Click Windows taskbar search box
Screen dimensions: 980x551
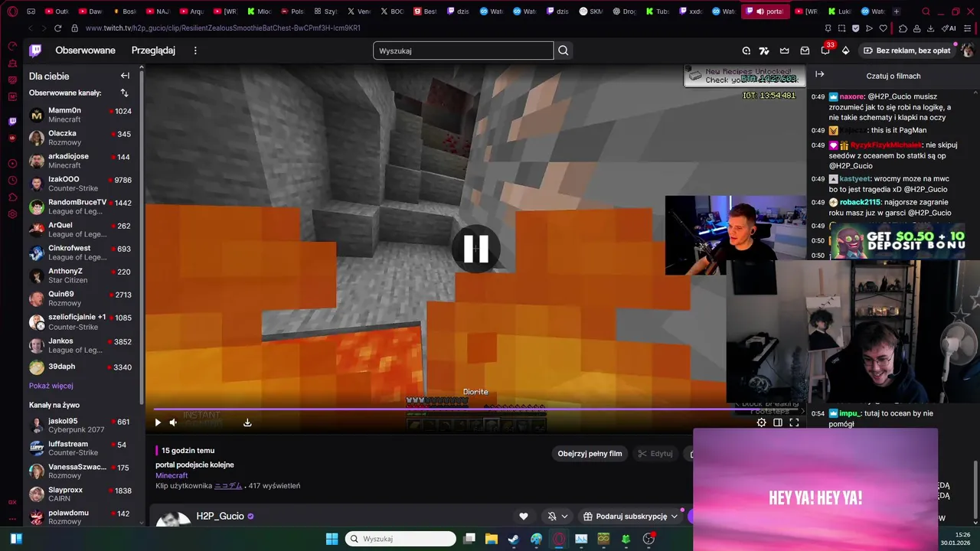[401, 539]
